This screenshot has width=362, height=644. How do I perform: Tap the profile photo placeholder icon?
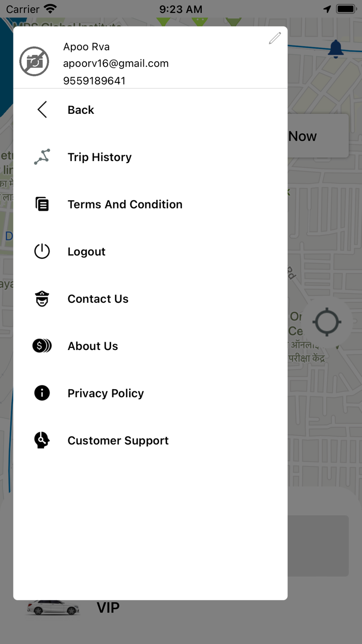pos(34,62)
